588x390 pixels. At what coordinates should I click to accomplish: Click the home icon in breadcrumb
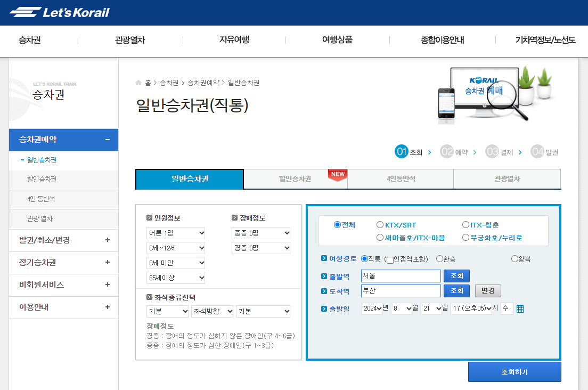click(x=138, y=83)
